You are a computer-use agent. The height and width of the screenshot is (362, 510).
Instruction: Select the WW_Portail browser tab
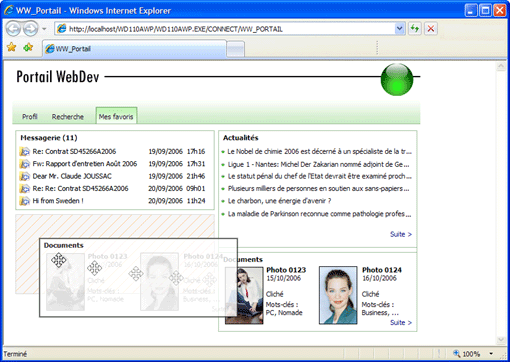tap(134, 49)
